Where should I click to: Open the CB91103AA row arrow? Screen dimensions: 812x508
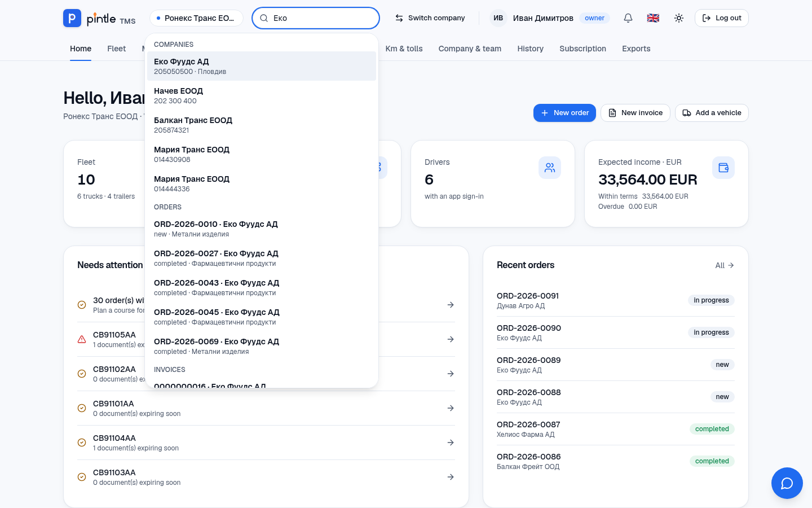451,477
